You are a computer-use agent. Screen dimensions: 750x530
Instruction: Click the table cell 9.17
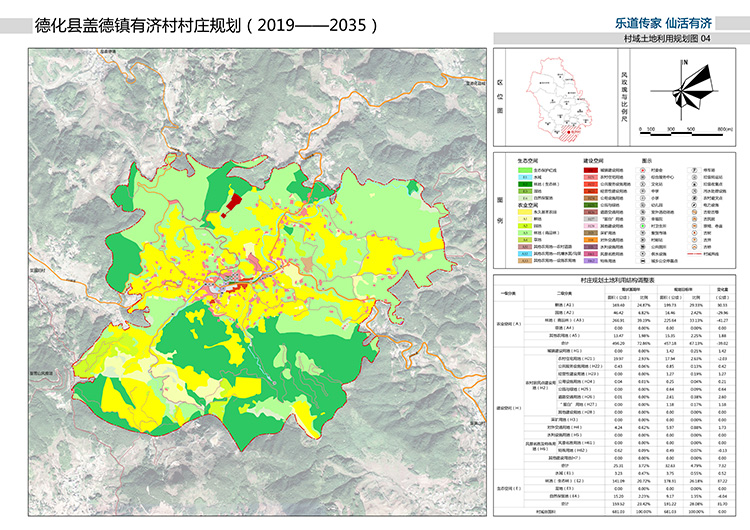[670, 496]
